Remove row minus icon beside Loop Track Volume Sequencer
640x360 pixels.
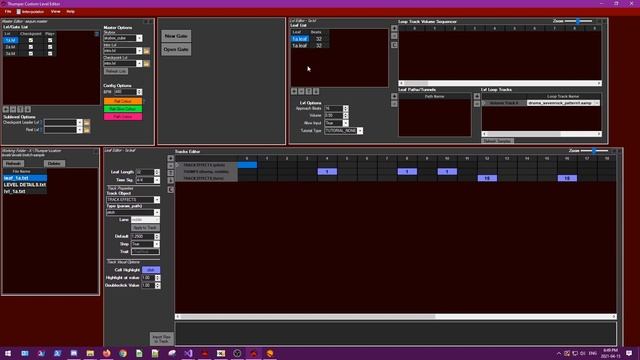pyautogui.click(x=394, y=36)
